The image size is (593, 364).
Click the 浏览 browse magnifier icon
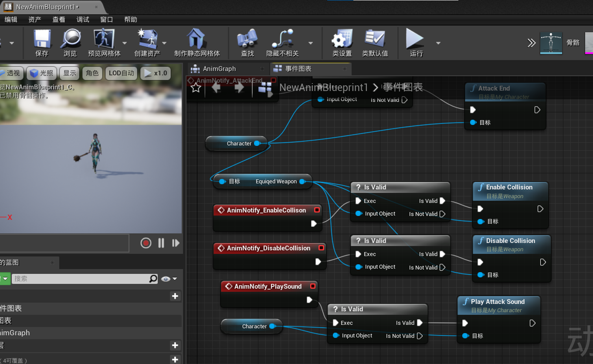click(x=70, y=43)
